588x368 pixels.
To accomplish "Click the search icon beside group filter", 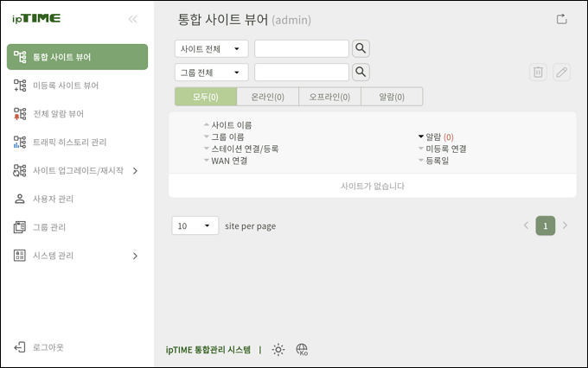I will pos(361,72).
